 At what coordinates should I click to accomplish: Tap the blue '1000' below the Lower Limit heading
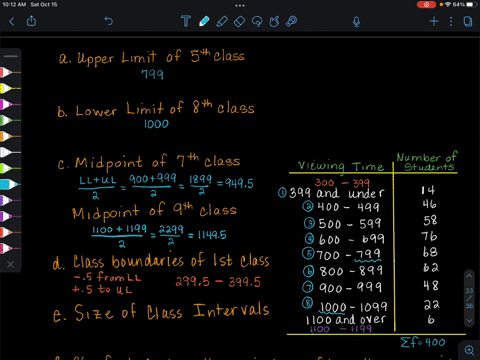[156, 124]
